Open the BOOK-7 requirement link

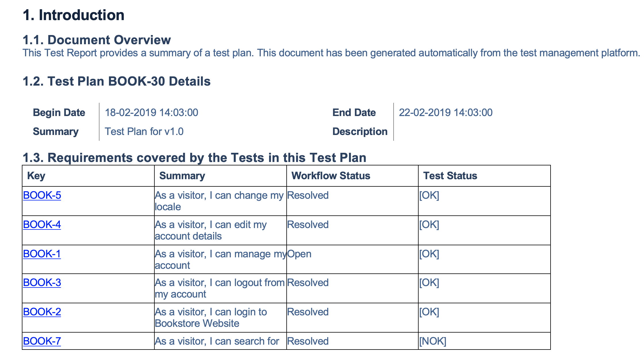[x=42, y=341]
